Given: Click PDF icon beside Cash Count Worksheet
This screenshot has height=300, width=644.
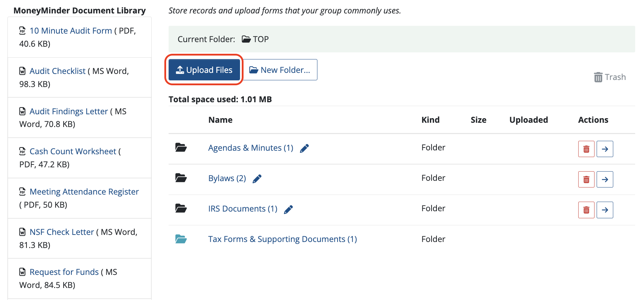Looking at the screenshot, I should coord(22,151).
